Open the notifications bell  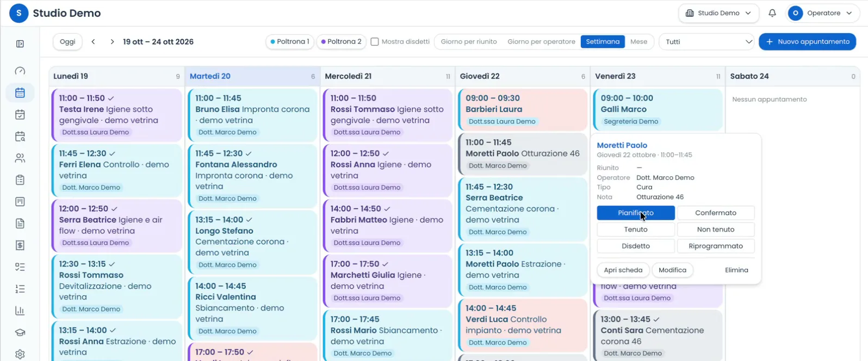click(772, 13)
